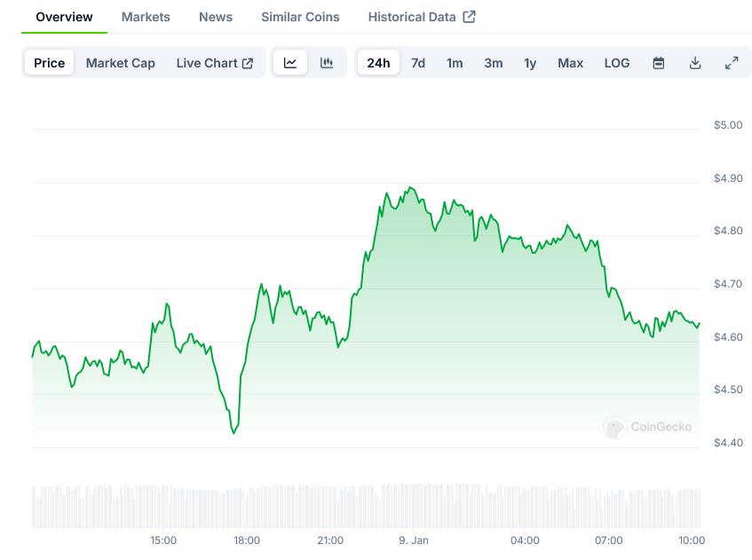Show the 3m price history

click(494, 63)
